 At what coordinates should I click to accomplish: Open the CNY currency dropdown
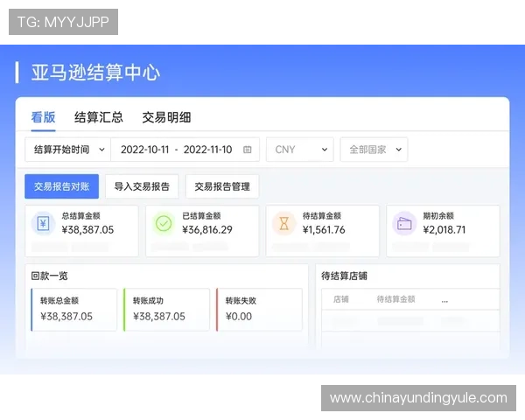coord(300,150)
